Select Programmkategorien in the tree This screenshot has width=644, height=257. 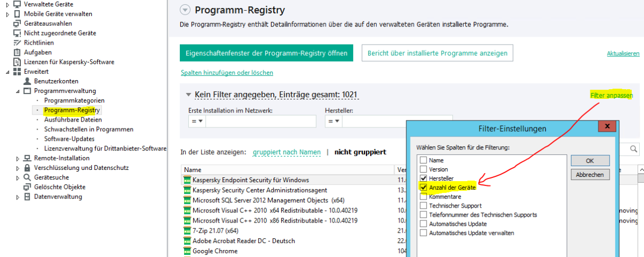(74, 101)
